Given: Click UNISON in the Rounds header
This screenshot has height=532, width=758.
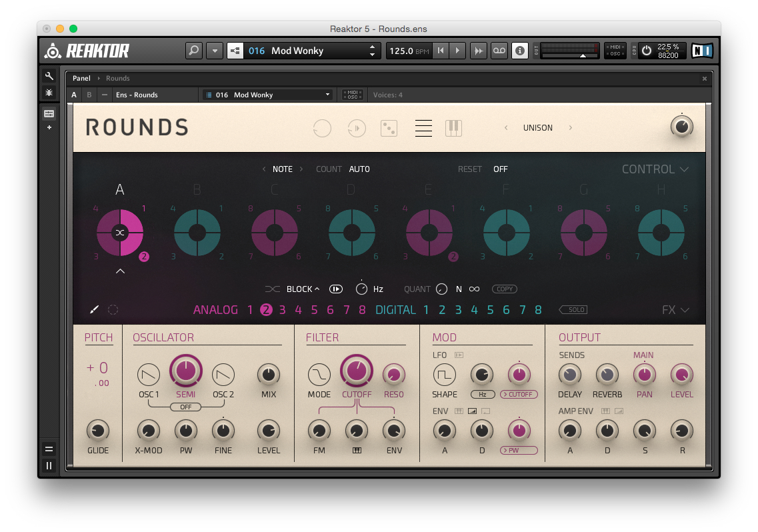Looking at the screenshot, I should click(538, 127).
